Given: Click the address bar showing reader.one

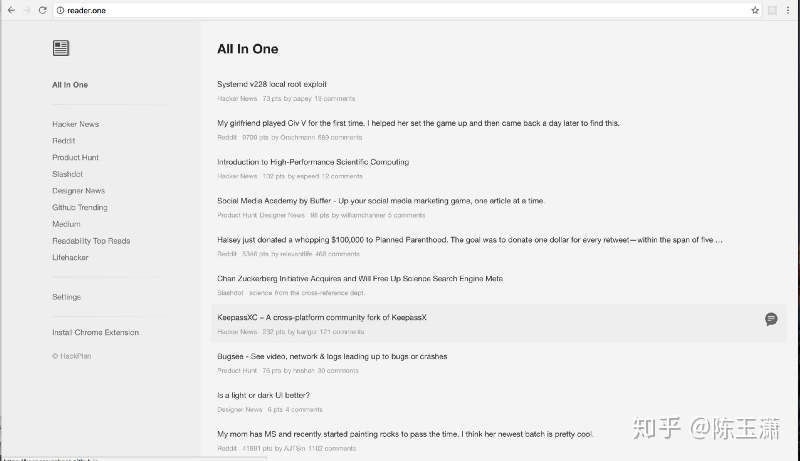Looking at the screenshot, I should pos(400,10).
